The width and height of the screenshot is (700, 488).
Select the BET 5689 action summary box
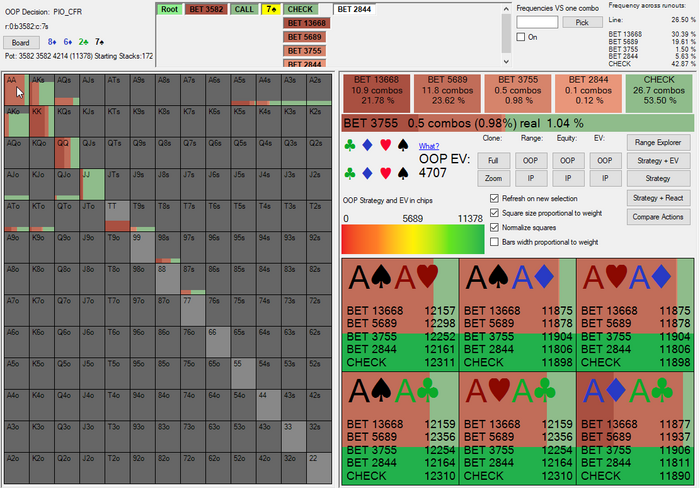pyautogui.click(x=447, y=93)
